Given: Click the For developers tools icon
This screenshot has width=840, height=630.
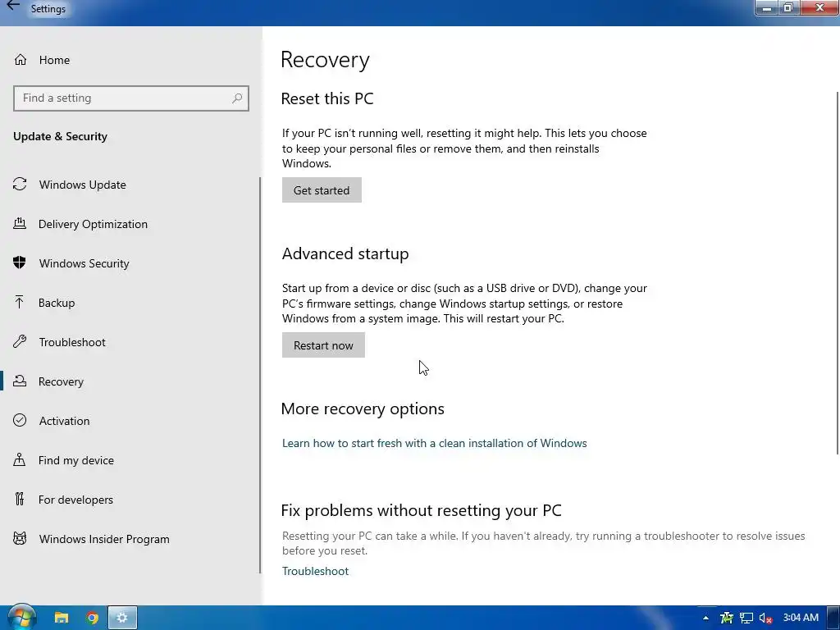Looking at the screenshot, I should 20,499.
